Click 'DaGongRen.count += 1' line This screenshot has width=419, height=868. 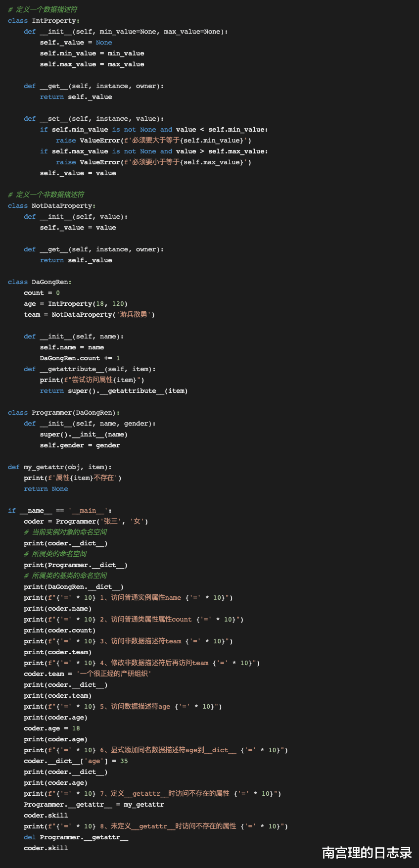coord(80,358)
